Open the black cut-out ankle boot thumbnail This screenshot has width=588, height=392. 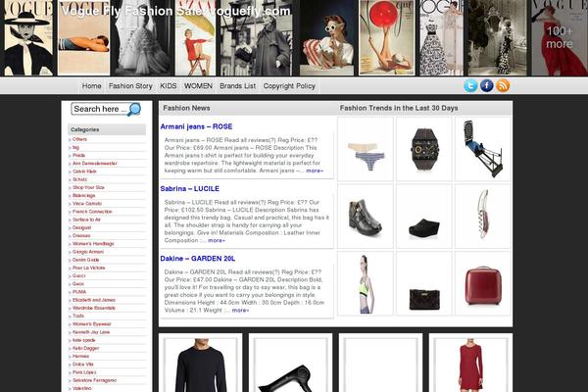(x=366, y=216)
